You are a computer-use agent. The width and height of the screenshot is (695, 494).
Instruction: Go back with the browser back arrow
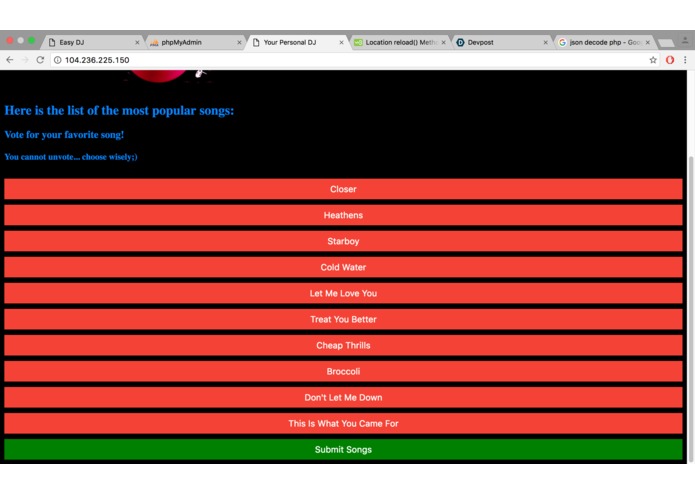click(x=10, y=60)
